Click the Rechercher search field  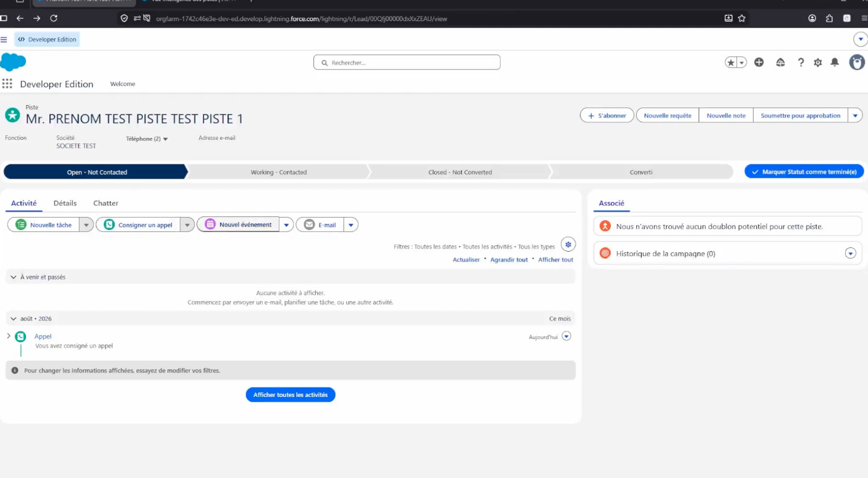[407, 62]
